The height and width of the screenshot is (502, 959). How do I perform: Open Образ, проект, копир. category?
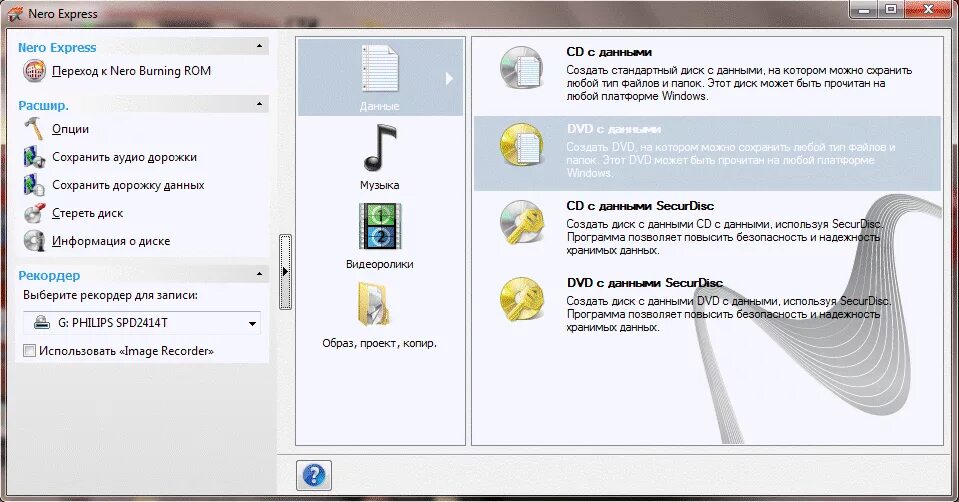380,343
